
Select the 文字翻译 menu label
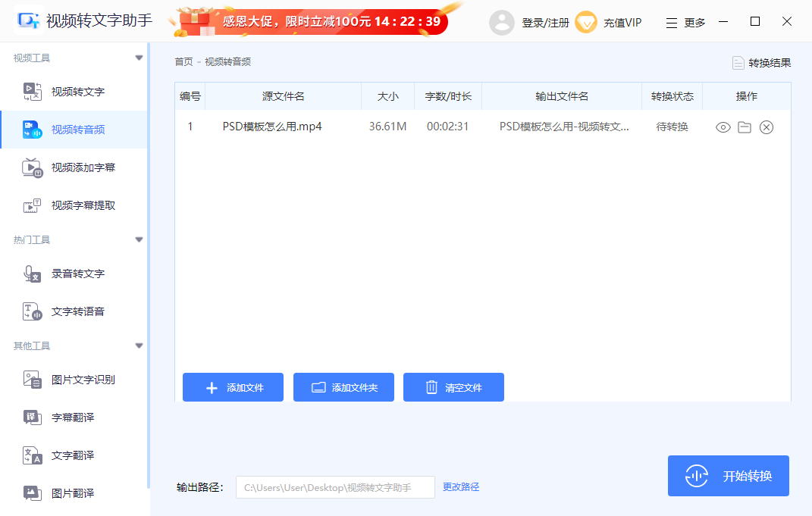[x=73, y=455]
